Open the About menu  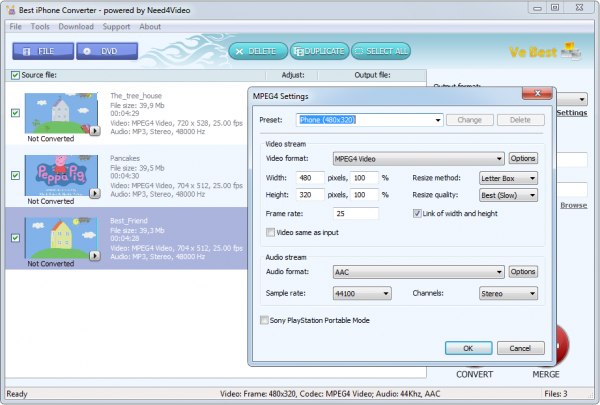coord(150,27)
